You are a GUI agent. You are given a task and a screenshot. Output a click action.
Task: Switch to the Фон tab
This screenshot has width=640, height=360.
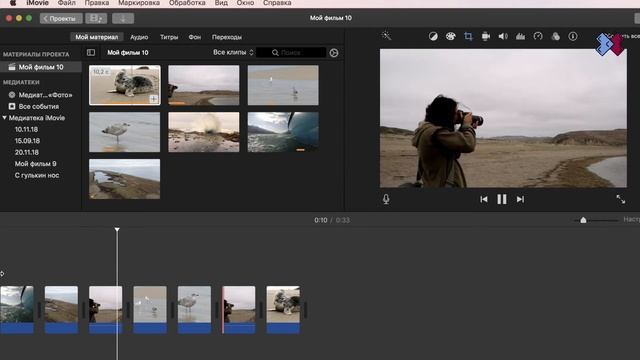tap(195, 37)
